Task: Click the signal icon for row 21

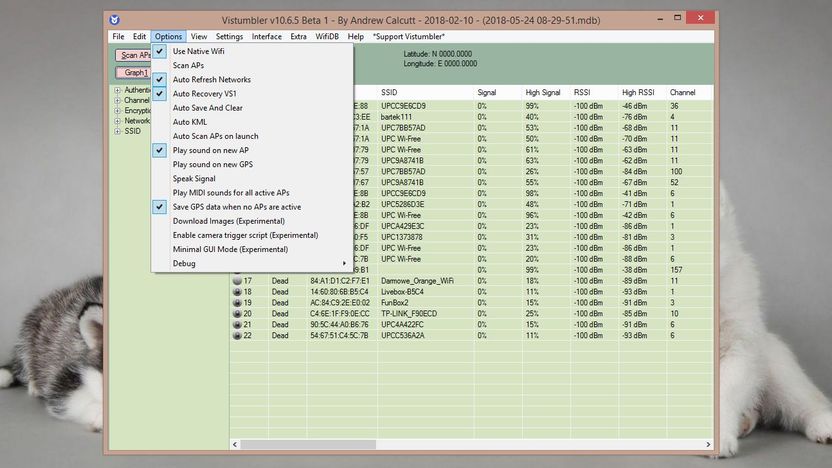Action: [237, 325]
